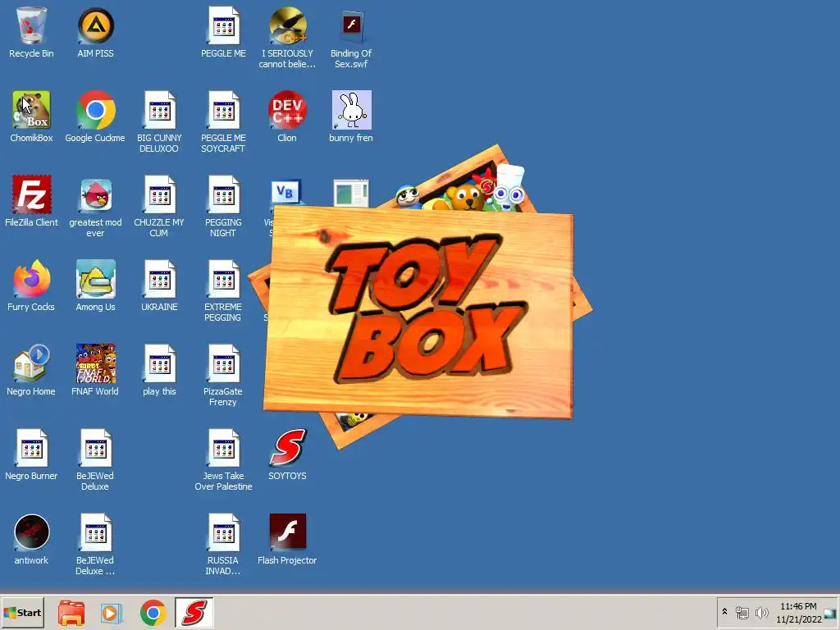Select the antiwork desktop icon
This screenshot has height=630, width=840.
click(x=31, y=532)
